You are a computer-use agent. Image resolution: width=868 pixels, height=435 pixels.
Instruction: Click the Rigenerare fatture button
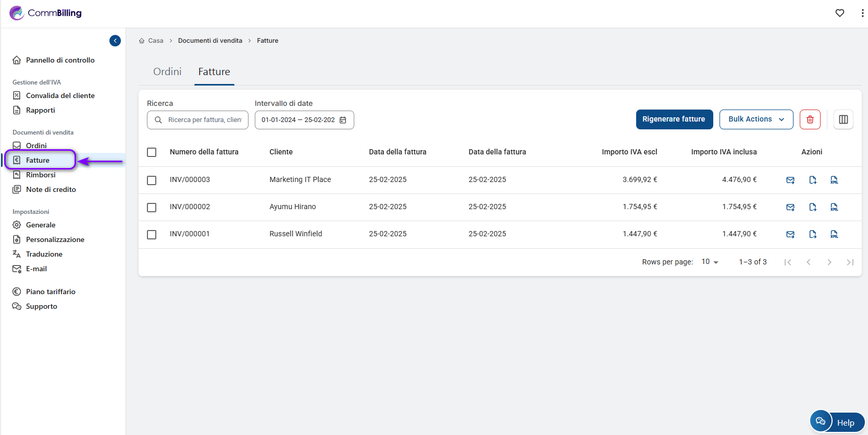point(673,119)
